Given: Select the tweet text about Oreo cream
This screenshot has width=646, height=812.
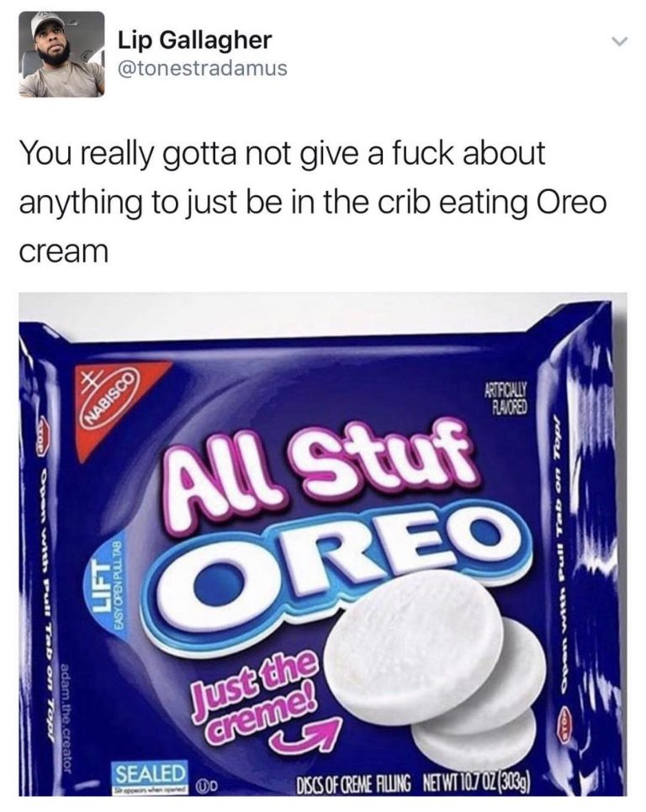Looking at the screenshot, I should (x=312, y=202).
